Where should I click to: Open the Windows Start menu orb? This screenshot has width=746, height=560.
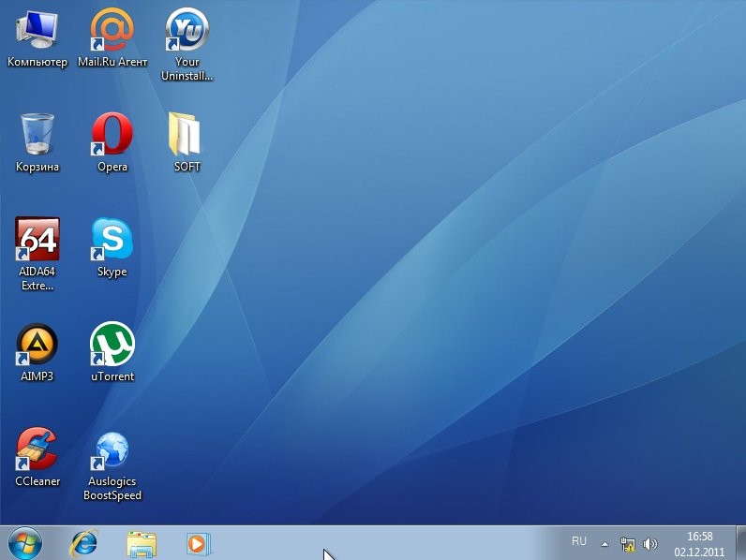pos(24,543)
